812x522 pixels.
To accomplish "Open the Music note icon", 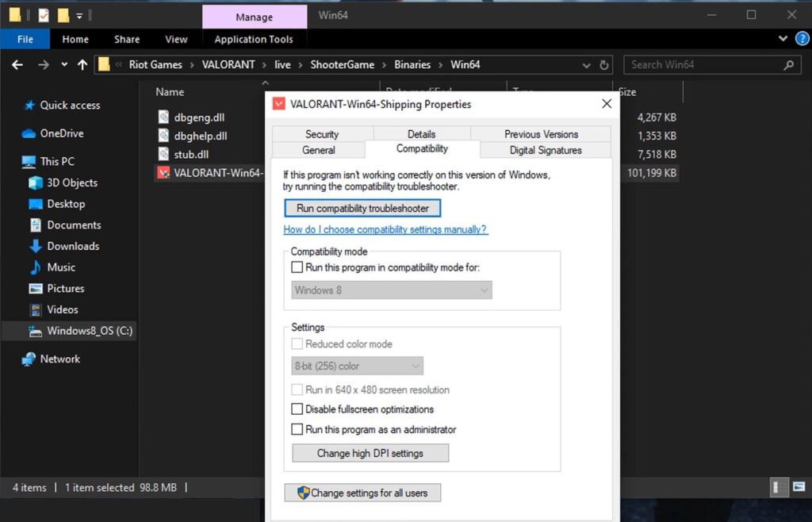I will pyautogui.click(x=35, y=267).
